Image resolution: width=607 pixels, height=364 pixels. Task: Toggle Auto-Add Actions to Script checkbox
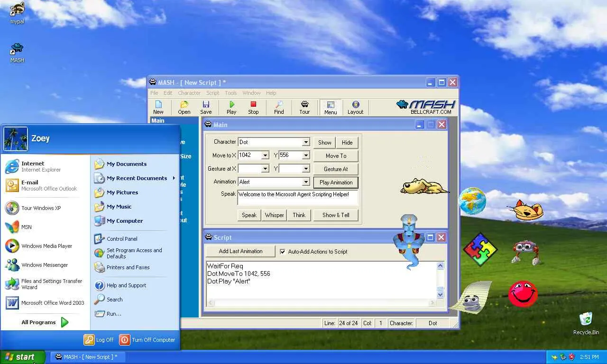point(283,252)
